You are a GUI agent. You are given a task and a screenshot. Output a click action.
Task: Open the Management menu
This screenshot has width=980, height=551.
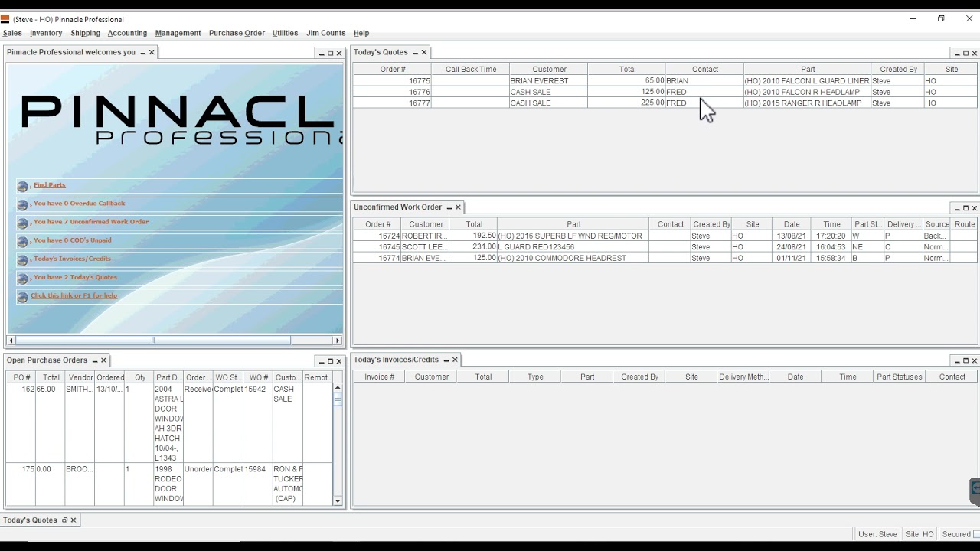point(178,33)
